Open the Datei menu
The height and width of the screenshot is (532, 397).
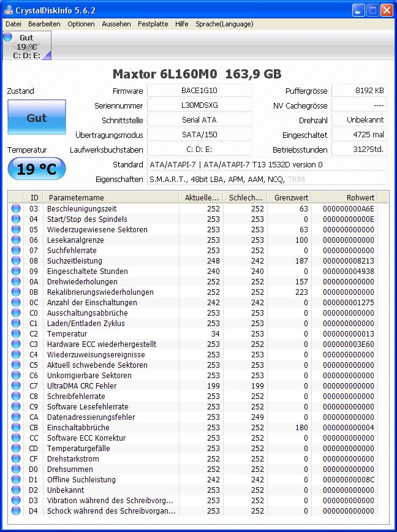[13, 24]
